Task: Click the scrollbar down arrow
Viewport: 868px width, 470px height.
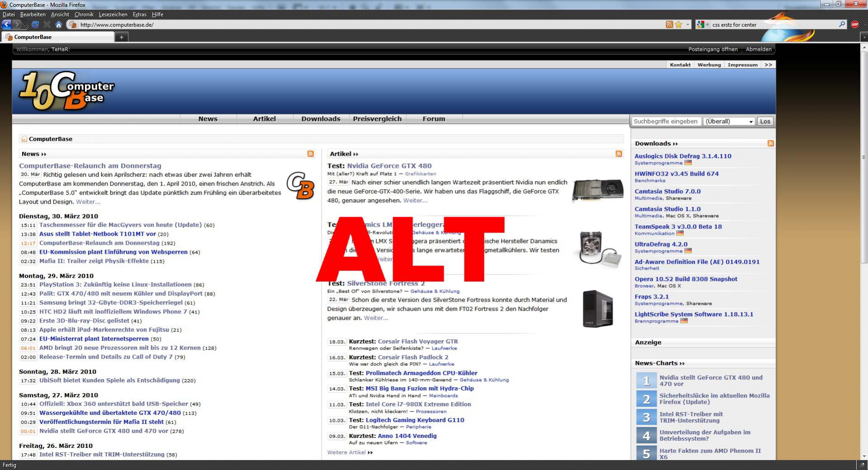Action: coord(863,456)
